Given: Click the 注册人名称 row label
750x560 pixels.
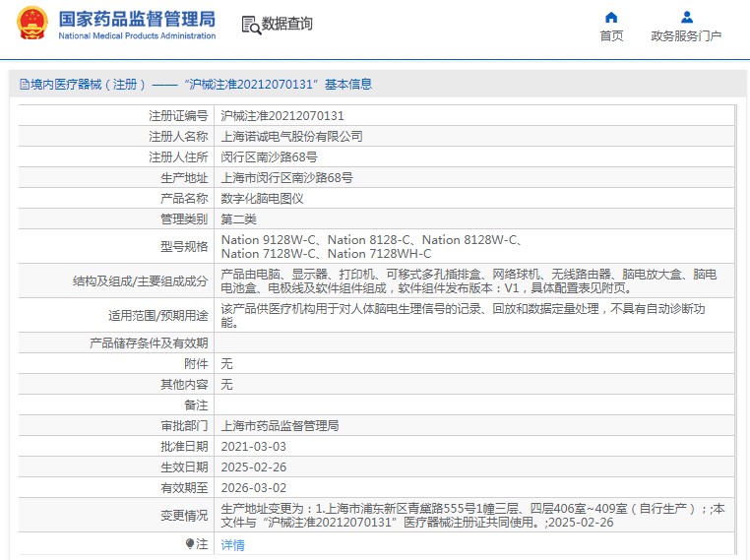Looking at the screenshot, I should pyautogui.click(x=178, y=136).
